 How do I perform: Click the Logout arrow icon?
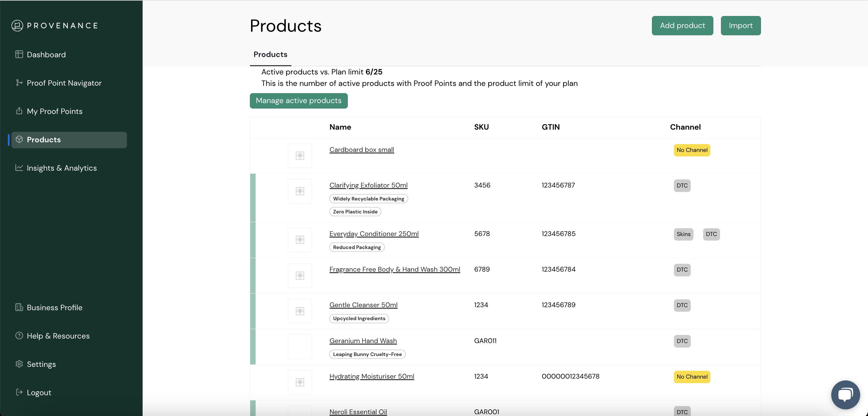pos(19,392)
